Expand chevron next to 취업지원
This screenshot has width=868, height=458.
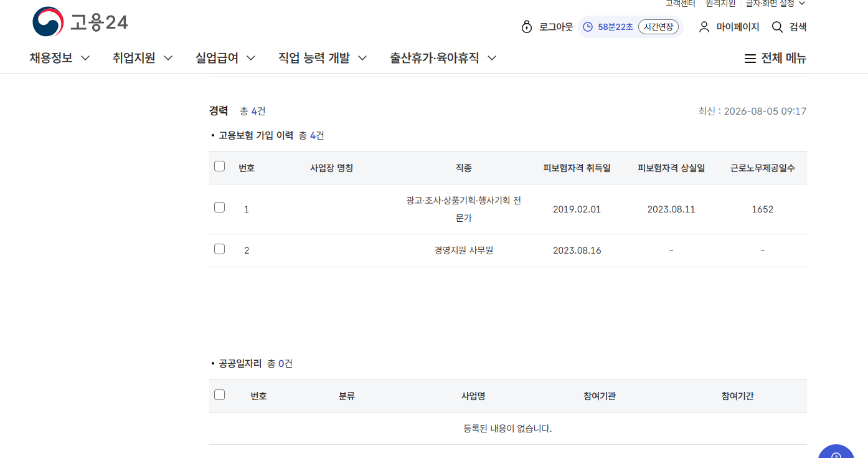tap(168, 58)
